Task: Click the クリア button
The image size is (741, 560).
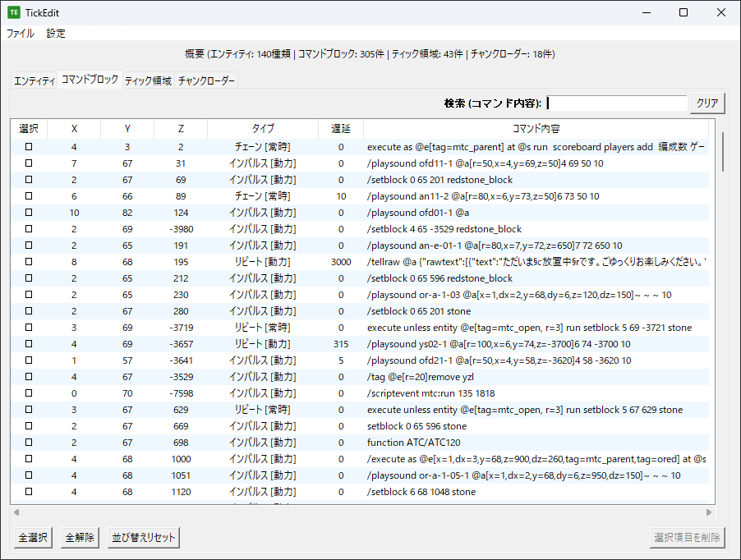Action: pos(707,103)
